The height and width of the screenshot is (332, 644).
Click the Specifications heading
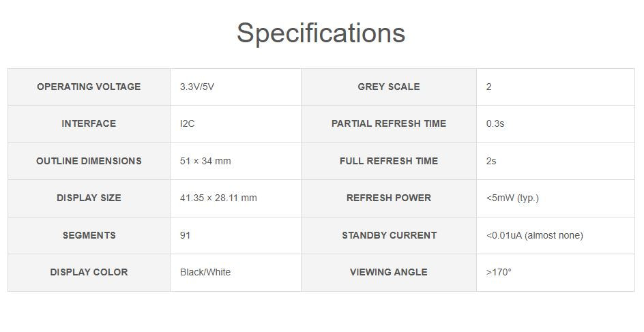(321, 33)
